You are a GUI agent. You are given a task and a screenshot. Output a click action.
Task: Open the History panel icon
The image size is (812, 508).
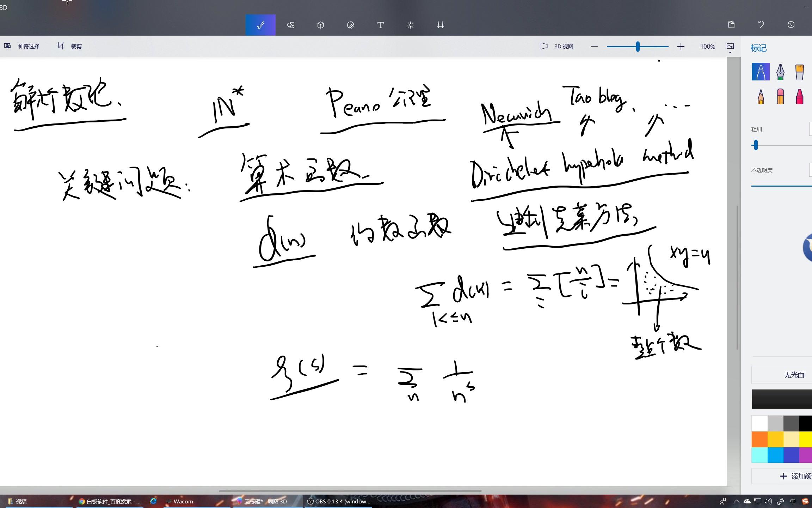click(791, 25)
